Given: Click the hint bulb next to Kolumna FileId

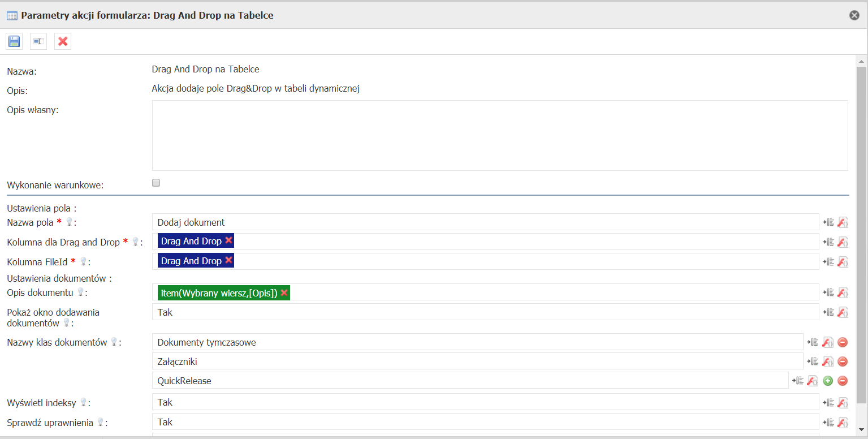Looking at the screenshot, I should click(x=84, y=261).
